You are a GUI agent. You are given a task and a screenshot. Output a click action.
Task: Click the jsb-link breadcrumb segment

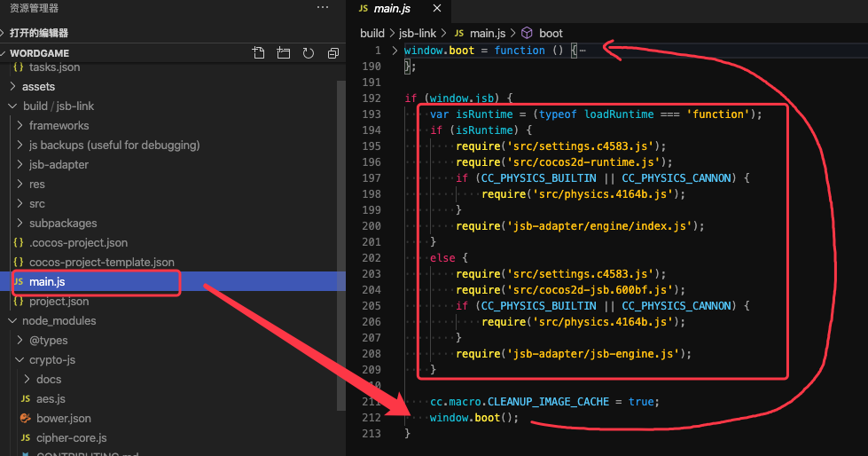point(418,33)
